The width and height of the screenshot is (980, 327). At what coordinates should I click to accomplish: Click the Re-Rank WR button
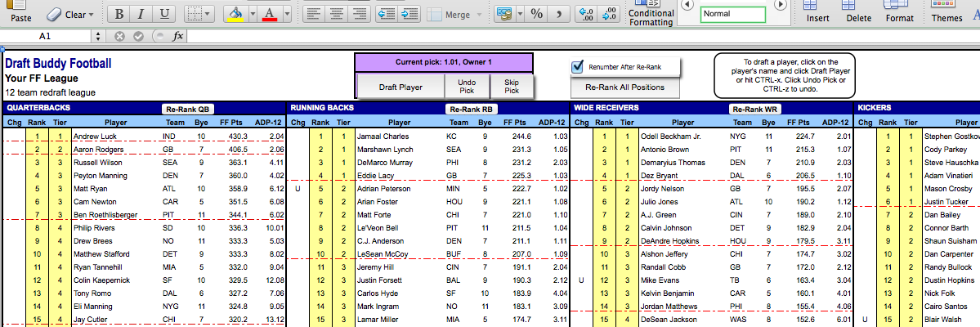[755, 109]
